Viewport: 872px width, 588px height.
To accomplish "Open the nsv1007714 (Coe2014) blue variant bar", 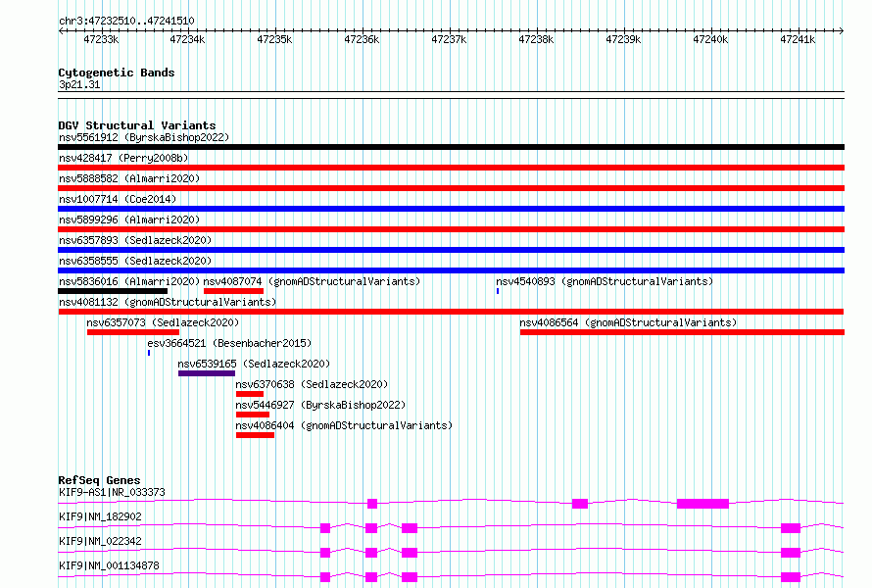I will (x=451, y=209).
